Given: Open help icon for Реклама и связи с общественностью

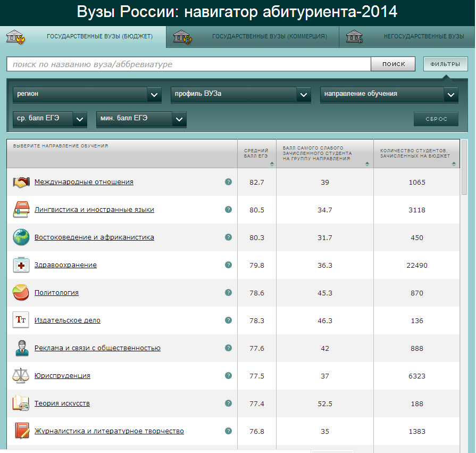Looking at the screenshot, I should pyautogui.click(x=228, y=348).
